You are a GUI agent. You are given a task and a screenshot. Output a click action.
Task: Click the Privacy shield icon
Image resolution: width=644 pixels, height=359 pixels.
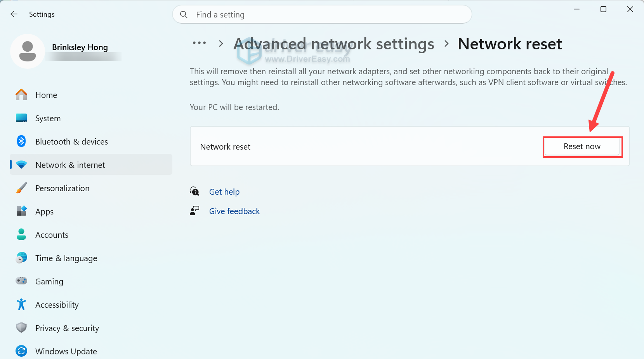[21, 328]
